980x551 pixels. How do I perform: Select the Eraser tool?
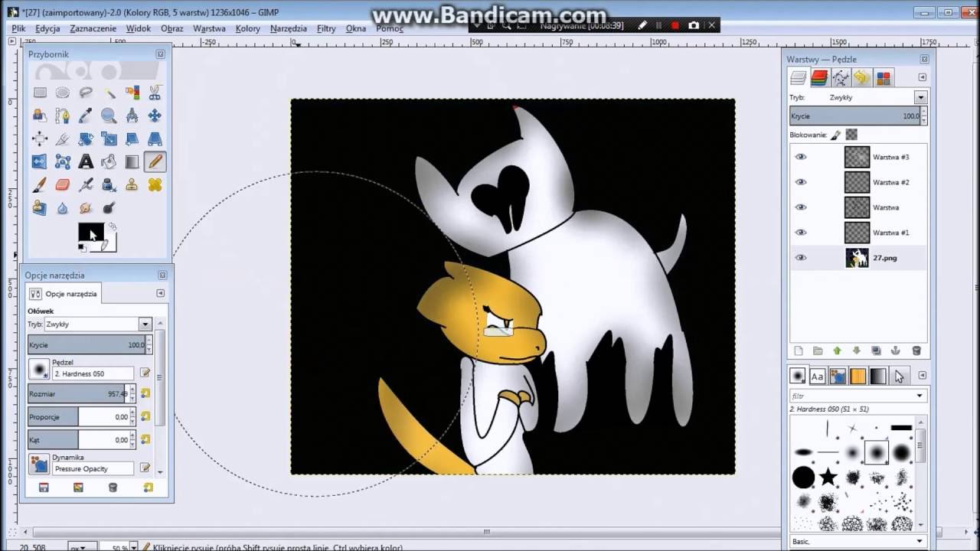pos(63,184)
